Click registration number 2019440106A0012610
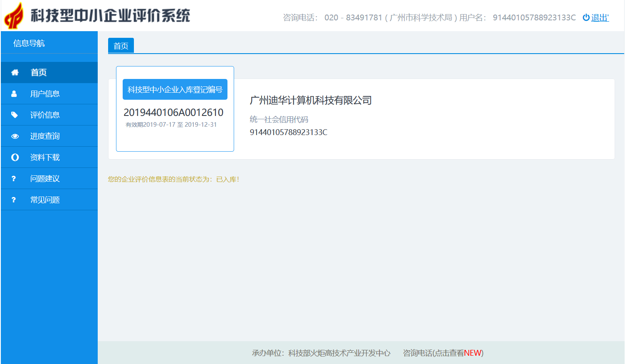Image resolution: width=625 pixels, height=364 pixels. pyautogui.click(x=173, y=113)
